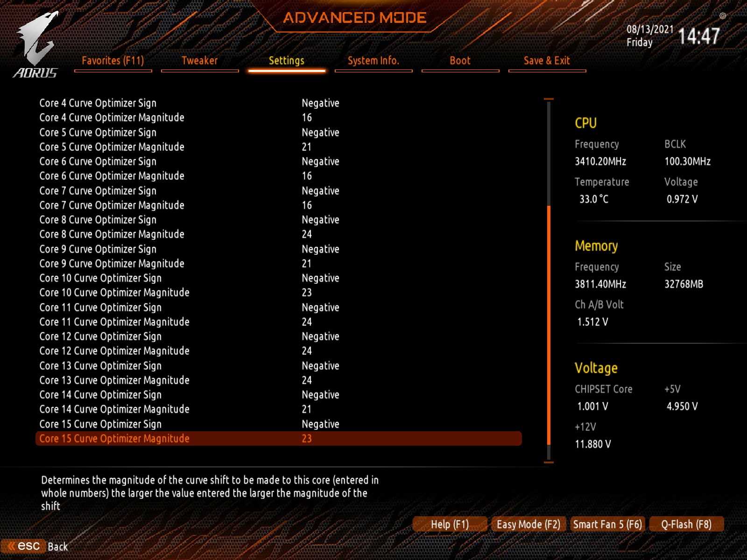Open Smart Fan 5 (F6)
Viewport: 747px width, 560px height.
point(607,524)
